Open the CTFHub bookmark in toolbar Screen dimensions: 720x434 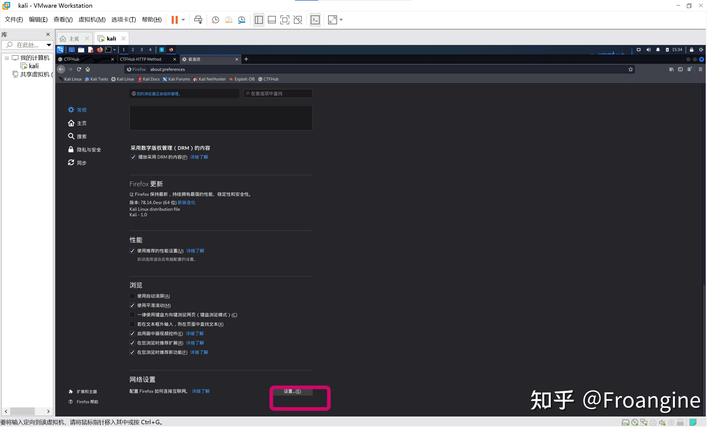(x=269, y=79)
